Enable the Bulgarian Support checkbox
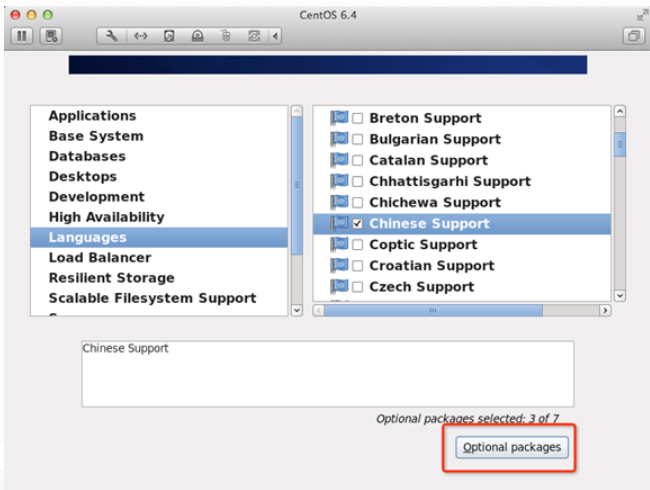650x490 pixels. coord(357,140)
